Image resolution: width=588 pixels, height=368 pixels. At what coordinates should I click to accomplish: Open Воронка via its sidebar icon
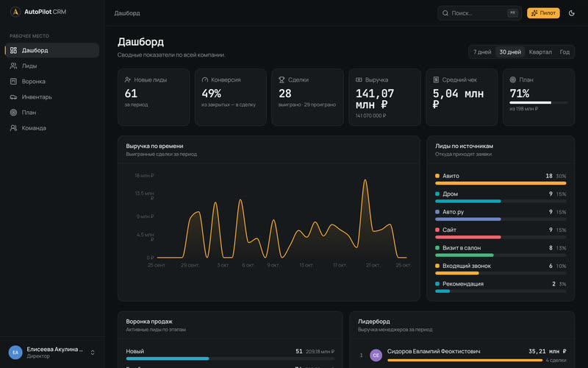point(13,81)
